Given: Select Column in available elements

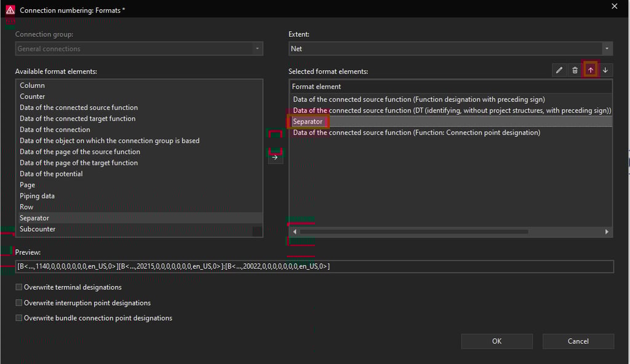Looking at the screenshot, I should (x=139, y=85).
